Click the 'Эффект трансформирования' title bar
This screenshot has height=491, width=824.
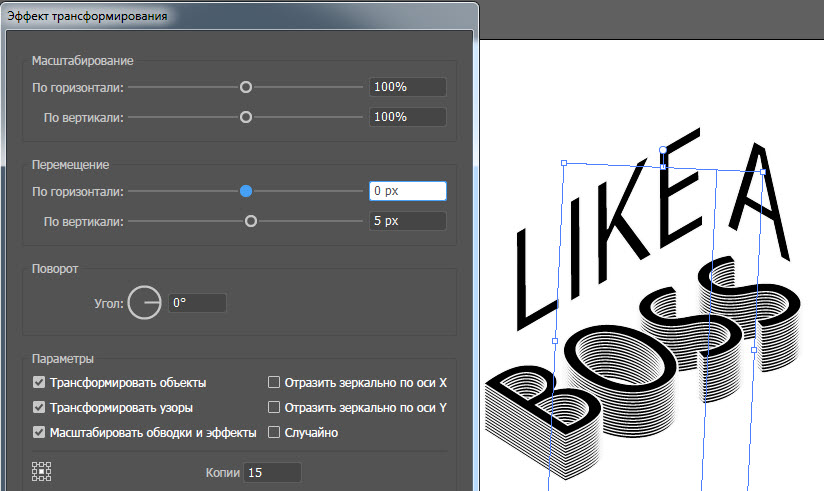coord(239,16)
